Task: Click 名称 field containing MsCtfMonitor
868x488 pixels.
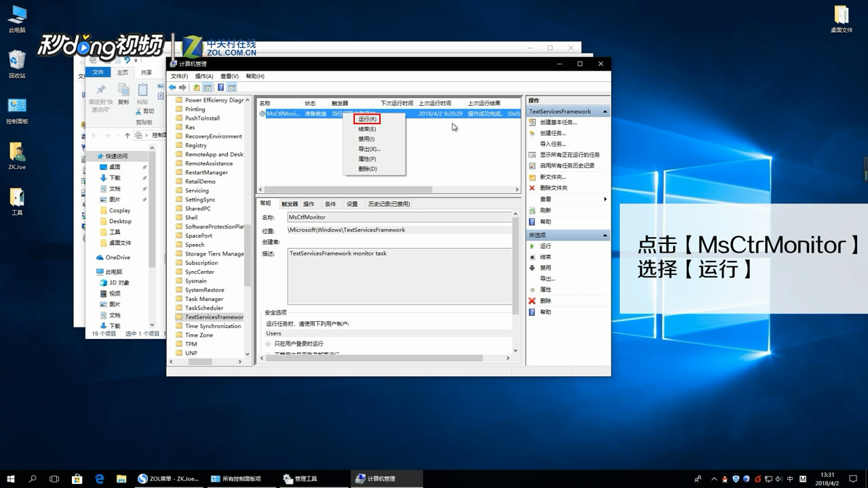Action: (x=399, y=217)
